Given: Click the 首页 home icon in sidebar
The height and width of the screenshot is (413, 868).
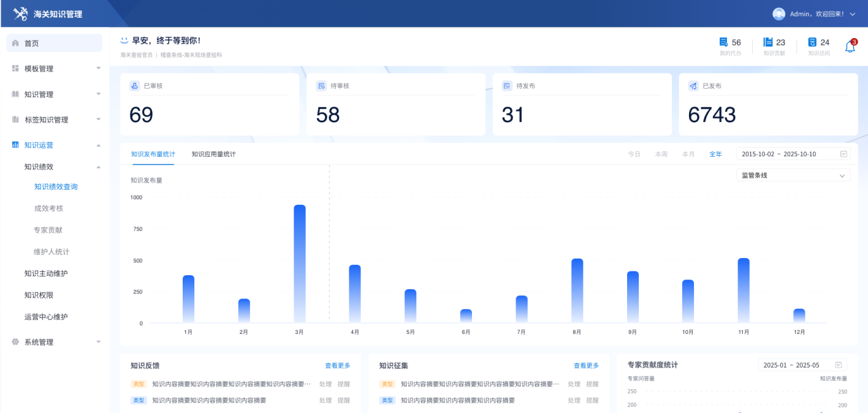Looking at the screenshot, I should pyautogui.click(x=15, y=44).
